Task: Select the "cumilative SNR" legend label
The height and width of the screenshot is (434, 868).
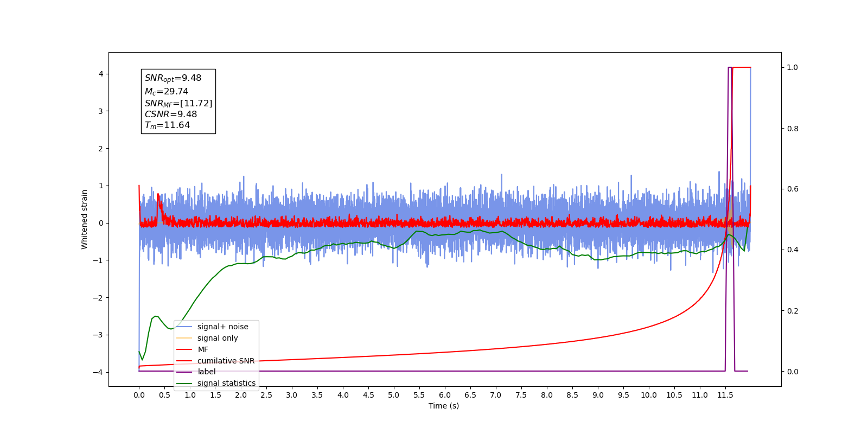Action: (x=226, y=361)
